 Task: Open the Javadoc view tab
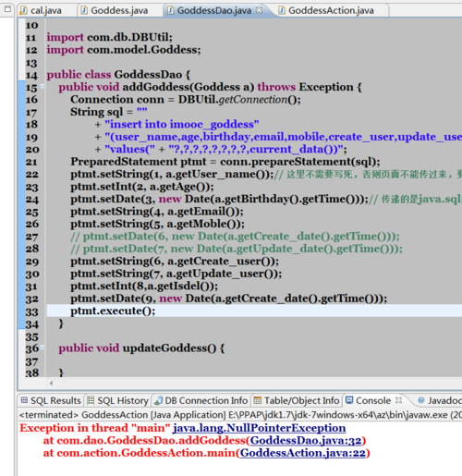[440, 400]
